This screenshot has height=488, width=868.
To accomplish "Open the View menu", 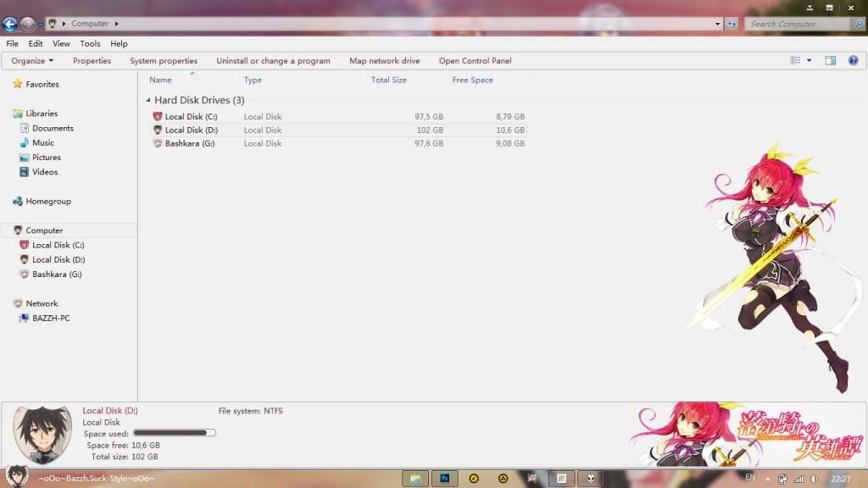I will 60,43.
